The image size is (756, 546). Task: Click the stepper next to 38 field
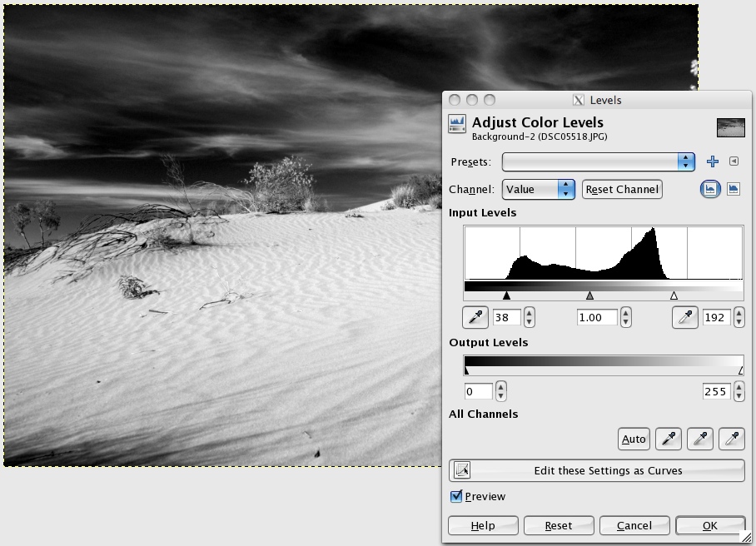point(530,318)
